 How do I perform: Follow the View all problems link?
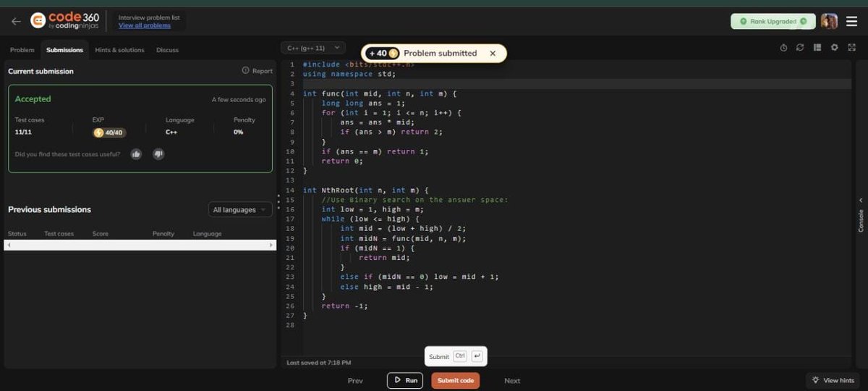[x=145, y=25]
